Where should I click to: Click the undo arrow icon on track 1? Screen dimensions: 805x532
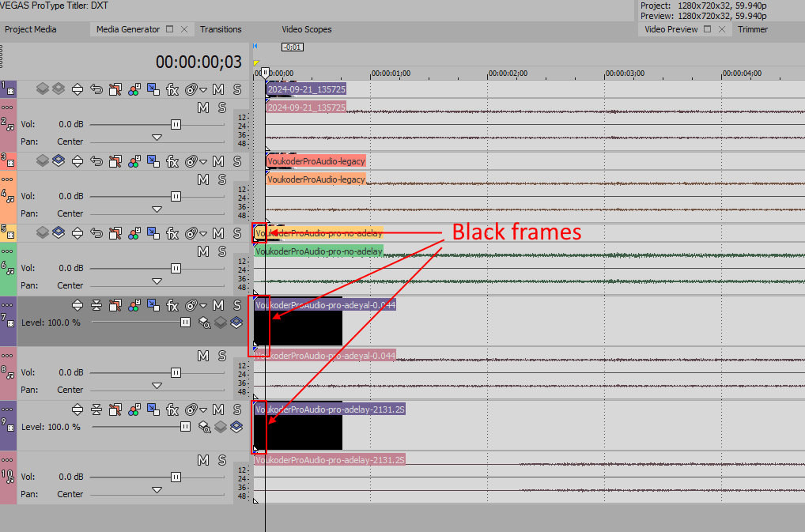click(x=96, y=89)
